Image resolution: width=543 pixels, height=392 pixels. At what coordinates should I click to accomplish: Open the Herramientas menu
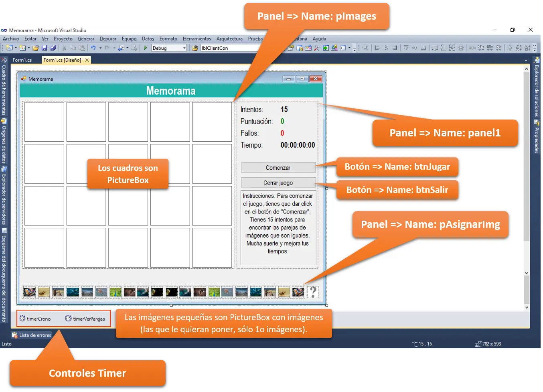coord(197,39)
